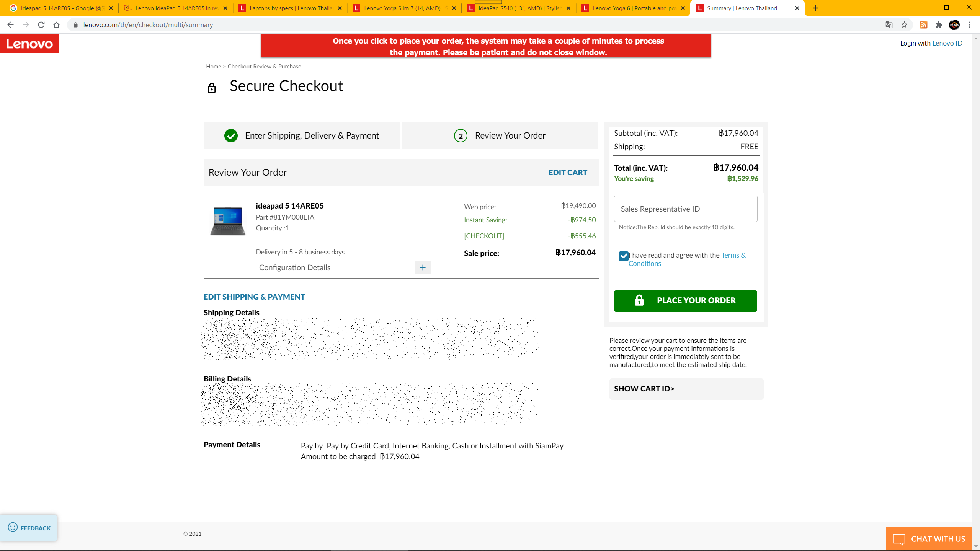Image resolution: width=980 pixels, height=551 pixels.
Task: Open the extensions puzzle icon
Action: (x=939, y=25)
